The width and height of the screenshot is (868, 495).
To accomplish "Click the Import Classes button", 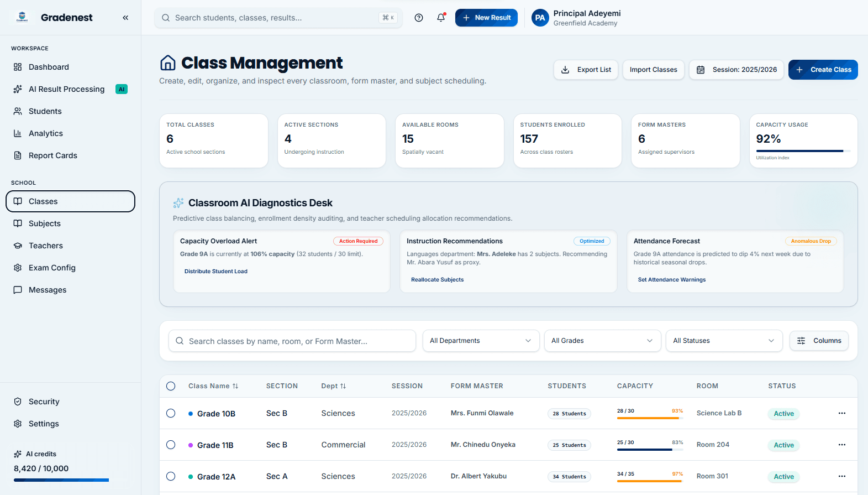I will (x=653, y=70).
